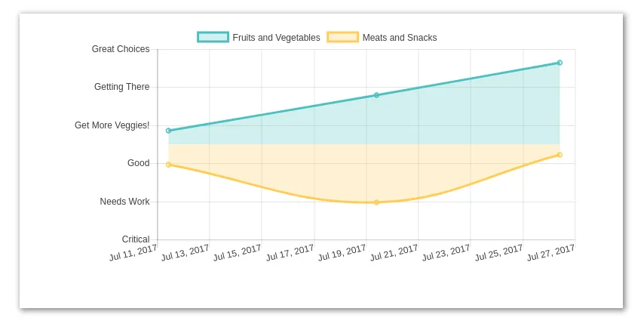Select the "Critical" y-axis label
This screenshot has width=644, height=327.
[136, 239]
